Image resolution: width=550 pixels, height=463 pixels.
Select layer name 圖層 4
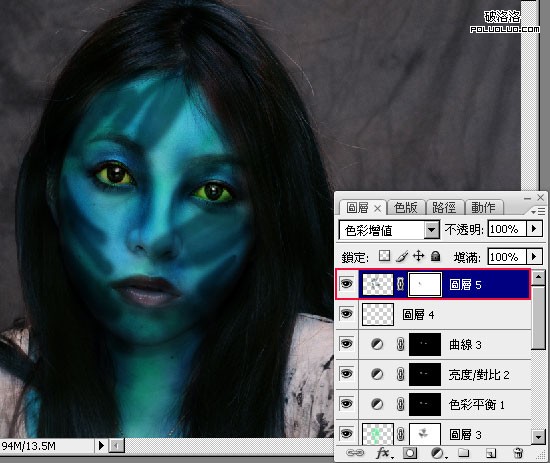pos(418,314)
